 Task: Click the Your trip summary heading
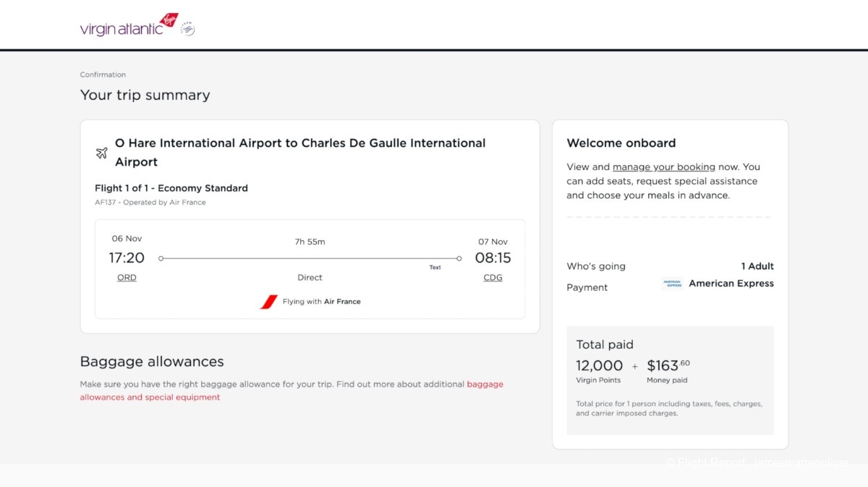pos(145,95)
